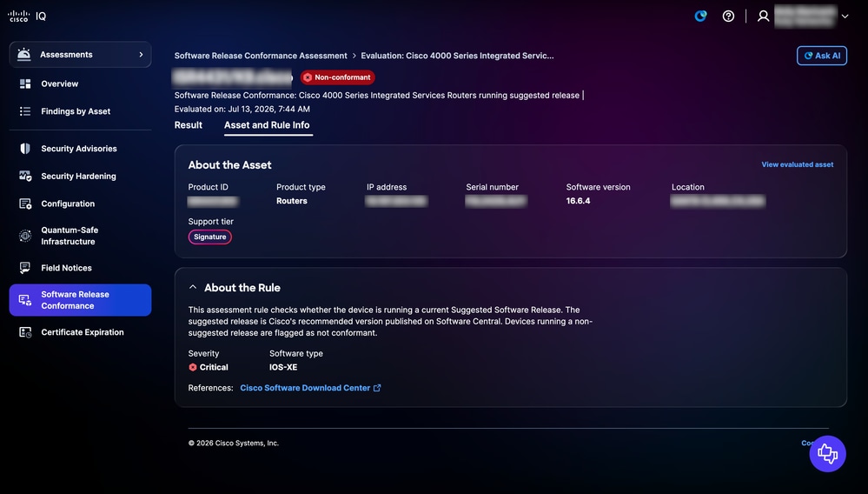868x494 pixels.
Task: Click the Evaluated on date text
Action: (x=242, y=109)
